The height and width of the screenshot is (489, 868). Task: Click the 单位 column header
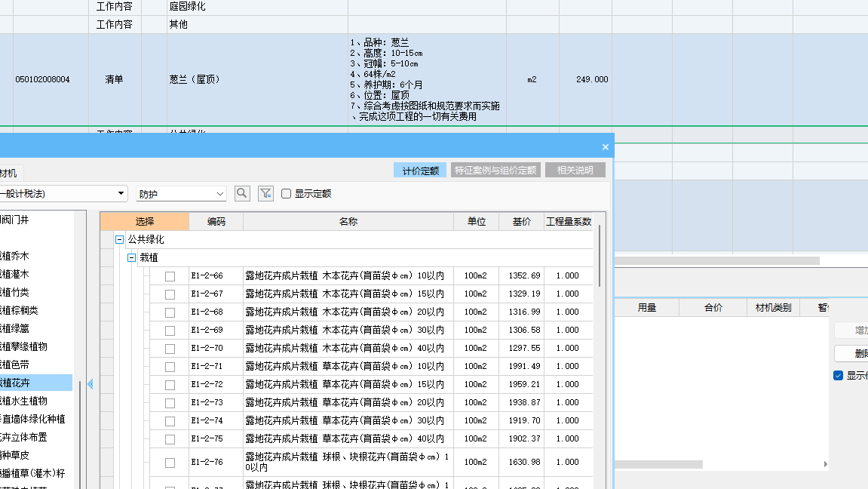(476, 222)
